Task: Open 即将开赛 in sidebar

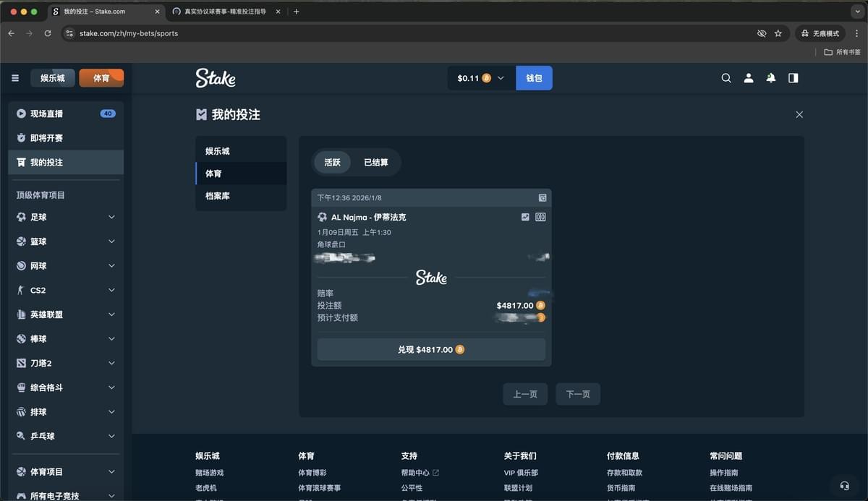Action: (x=66, y=138)
